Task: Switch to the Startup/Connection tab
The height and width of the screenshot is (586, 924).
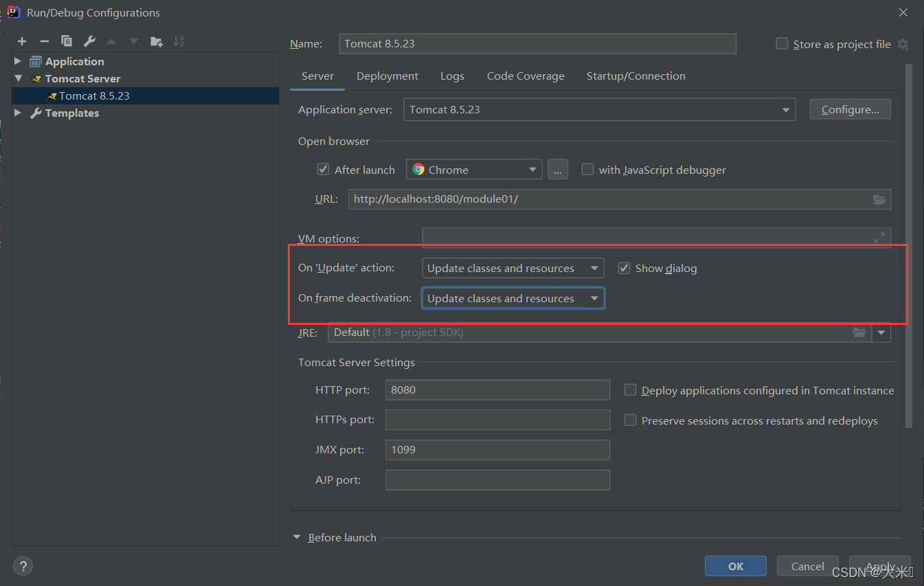Action: 636,76
